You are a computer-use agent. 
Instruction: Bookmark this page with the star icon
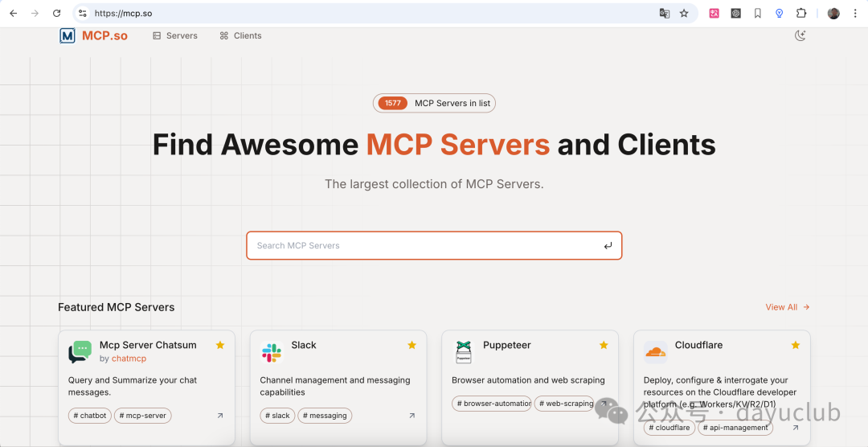click(x=684, y=14)
